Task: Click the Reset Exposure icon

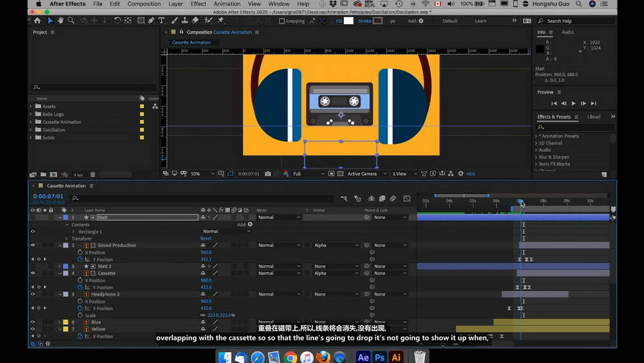Action: pyautogui.click(x=461, y=174)
